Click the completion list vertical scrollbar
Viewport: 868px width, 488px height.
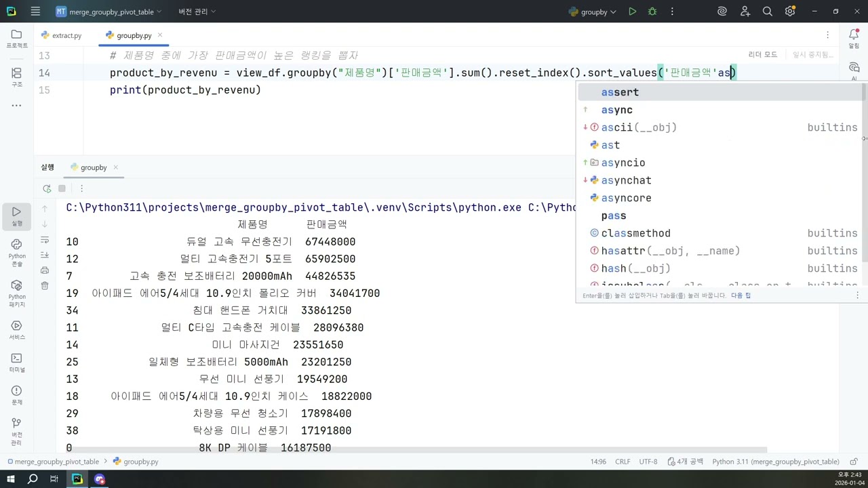click(864, 173)
